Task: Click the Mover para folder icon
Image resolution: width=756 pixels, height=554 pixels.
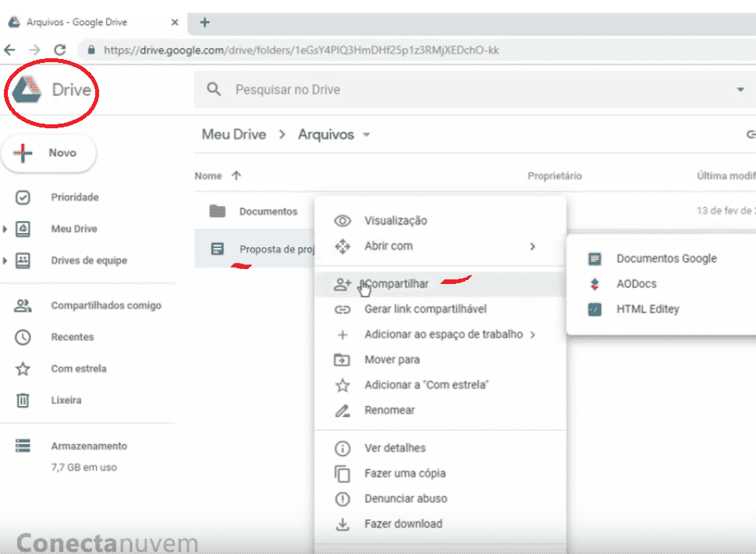Action: (342, 360)
